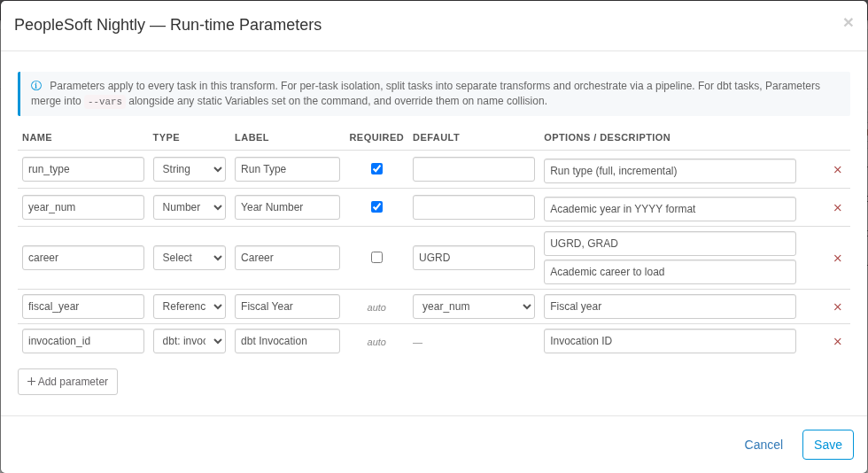Delete the fiscal_year parameter row

coord(838,306)
